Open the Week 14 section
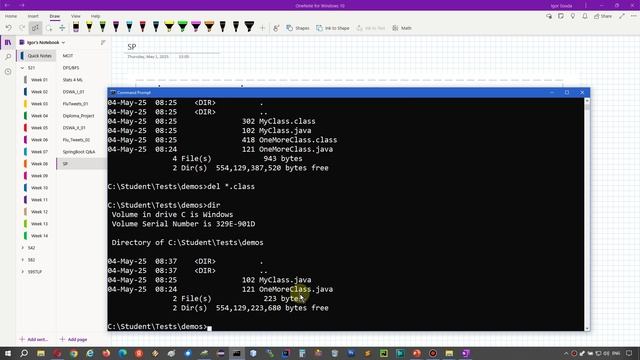 tap(39, 236)
